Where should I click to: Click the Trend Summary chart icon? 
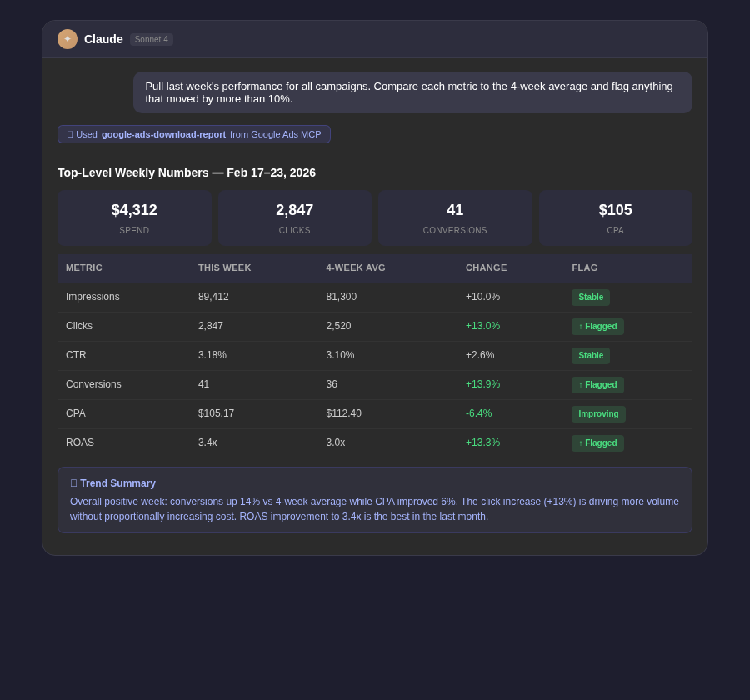74,483
